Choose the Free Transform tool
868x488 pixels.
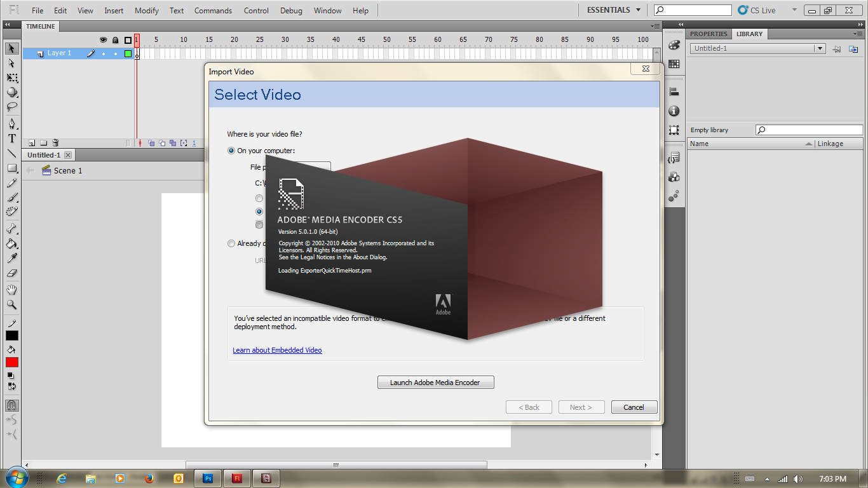click(12, 78)
